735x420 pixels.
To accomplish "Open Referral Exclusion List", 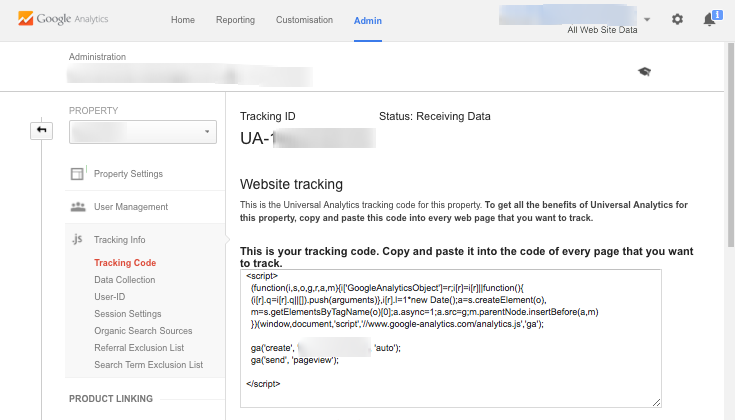I will (139, 348).
